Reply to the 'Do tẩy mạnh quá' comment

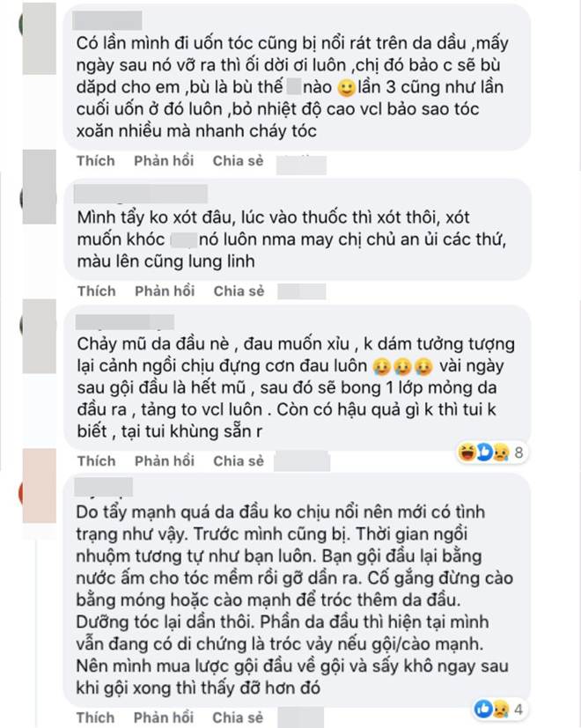(164, 717)
